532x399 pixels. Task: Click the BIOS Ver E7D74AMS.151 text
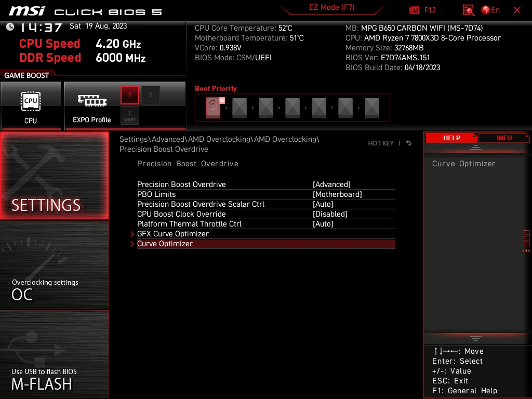(388, 57)
